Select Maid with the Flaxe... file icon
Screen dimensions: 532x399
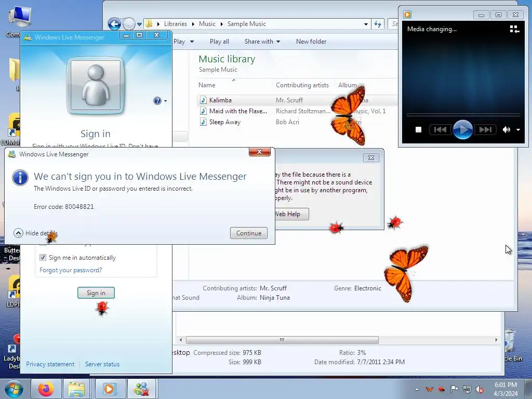(203, 111)
